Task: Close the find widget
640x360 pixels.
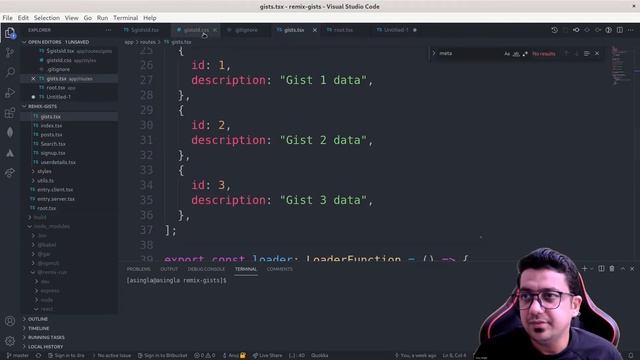Action: [597, 53]
